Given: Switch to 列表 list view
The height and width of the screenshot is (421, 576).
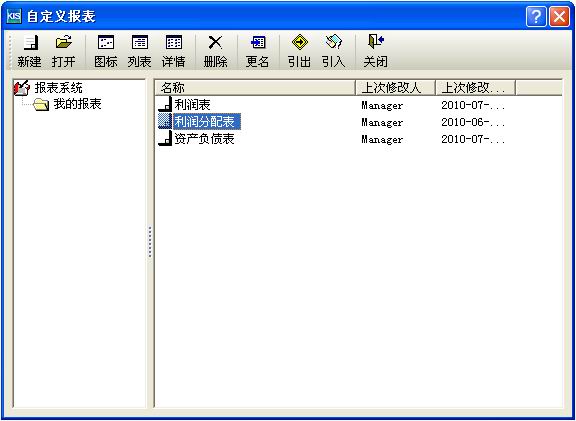Looking at the screenshot, I should click(x=140, y=43).
